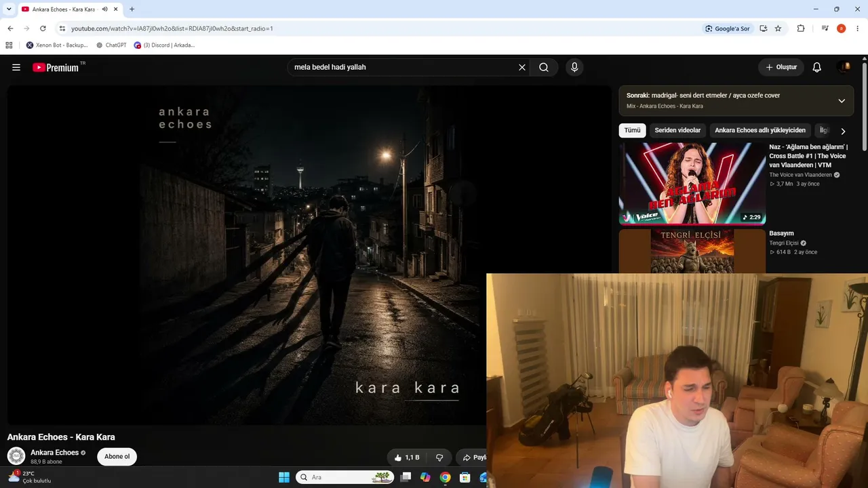868x488 pixels.
Task: Open Basayım video title
Action: (781, 233)
